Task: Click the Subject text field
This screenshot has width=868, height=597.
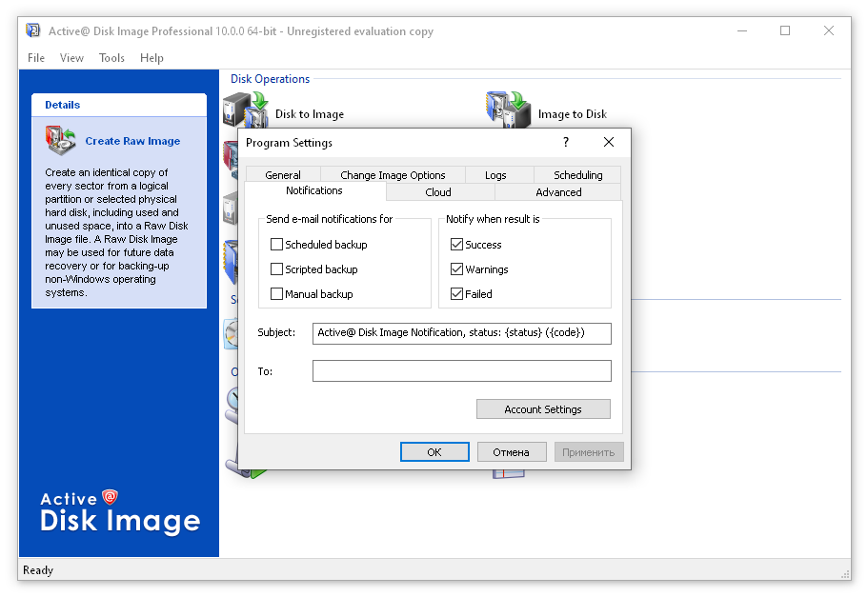Action: 462,333
